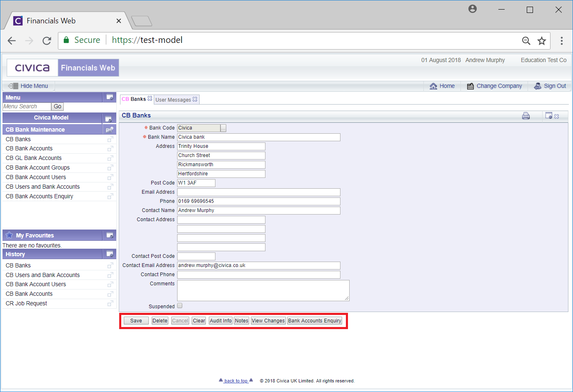The width and height of the screenshot is (573, 392).
Task: Click the CB Bank Maintenance header icon
Action: (110, 130)
